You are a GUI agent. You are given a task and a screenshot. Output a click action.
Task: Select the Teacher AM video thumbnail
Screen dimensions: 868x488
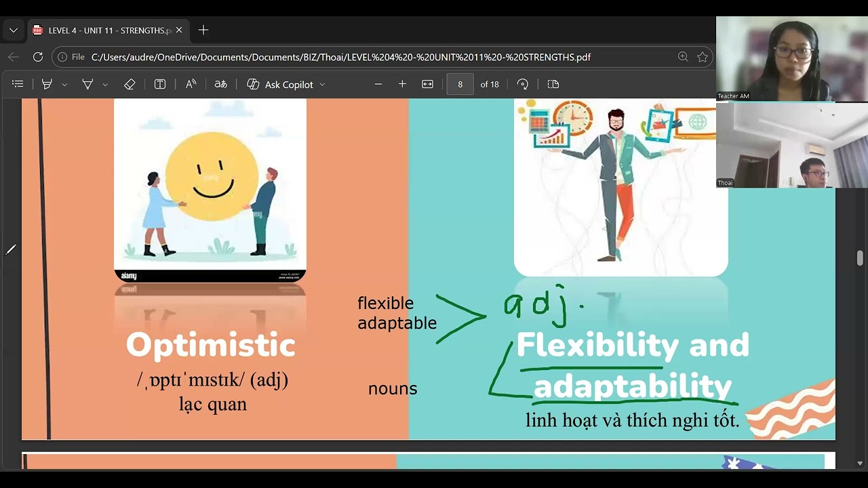792,58
